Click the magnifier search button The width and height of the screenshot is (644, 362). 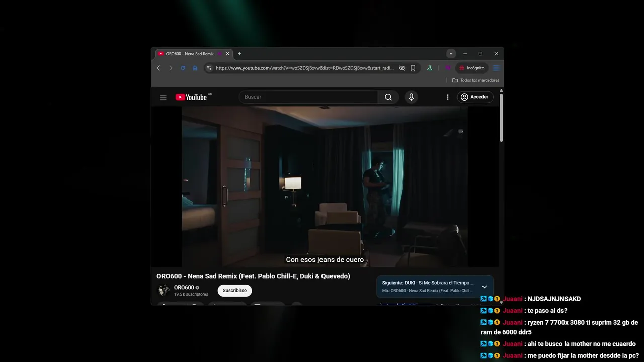pyautogui.click(x=388, y=97)
